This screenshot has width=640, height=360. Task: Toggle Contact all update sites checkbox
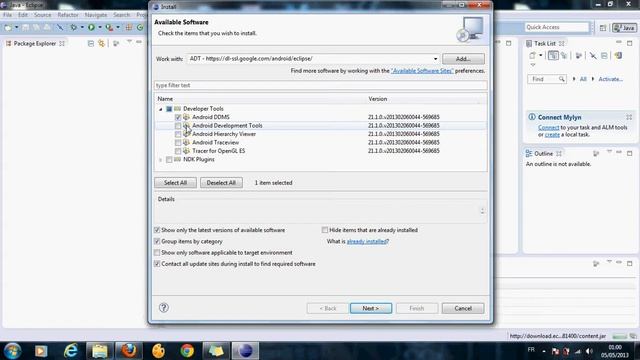click(157, 264)
